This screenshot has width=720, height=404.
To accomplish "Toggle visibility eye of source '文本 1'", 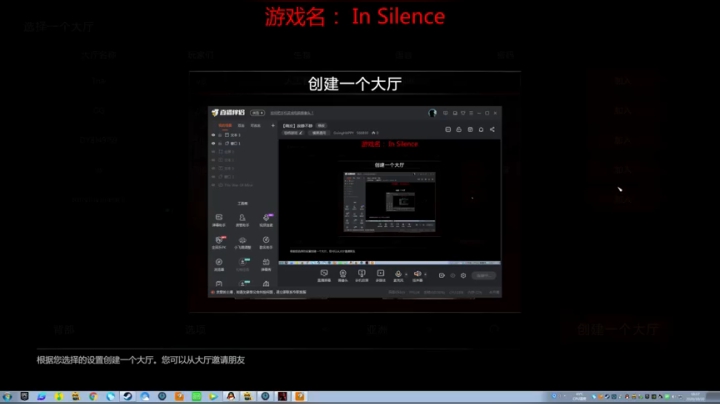I will click(213, 135).
